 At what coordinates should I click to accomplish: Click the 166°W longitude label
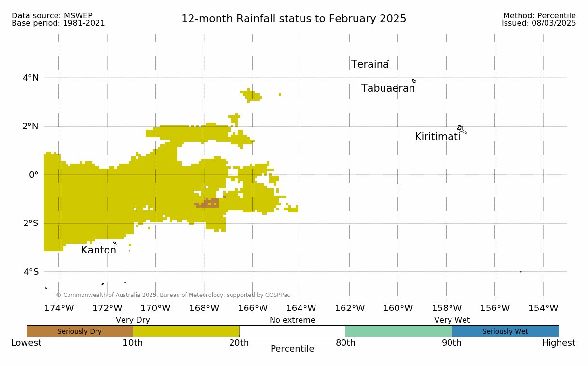252,308
